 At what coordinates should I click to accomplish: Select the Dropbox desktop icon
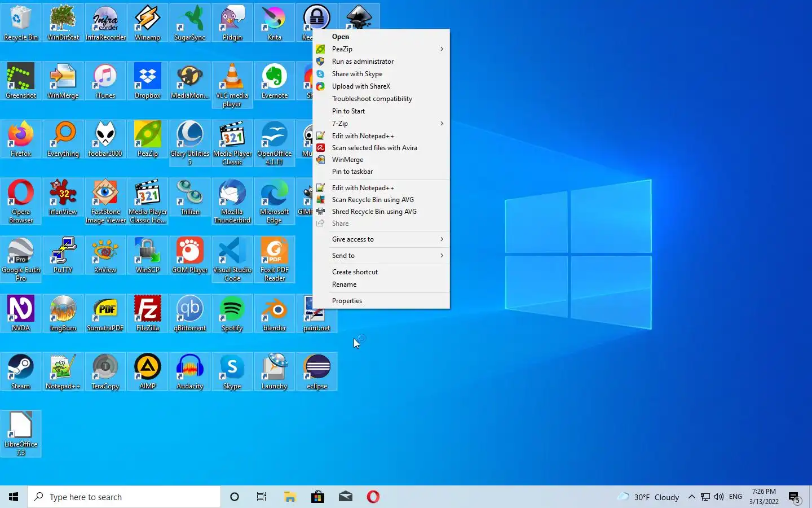click(x=148, y=81)
